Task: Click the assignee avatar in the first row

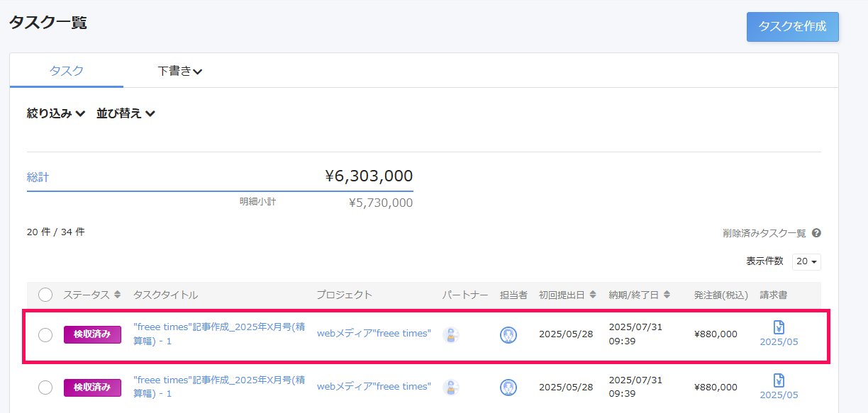Action: pos(508,335)
